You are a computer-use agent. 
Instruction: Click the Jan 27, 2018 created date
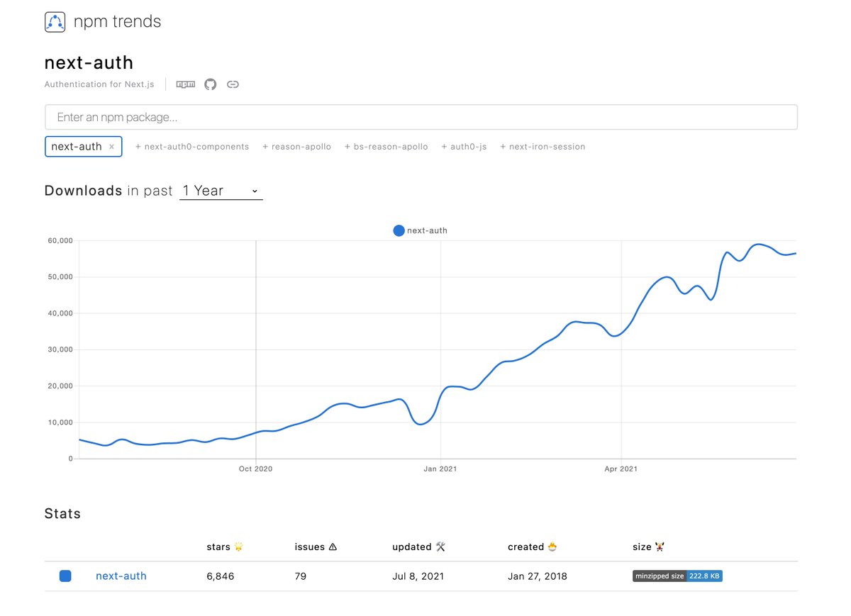coord(538,576)
